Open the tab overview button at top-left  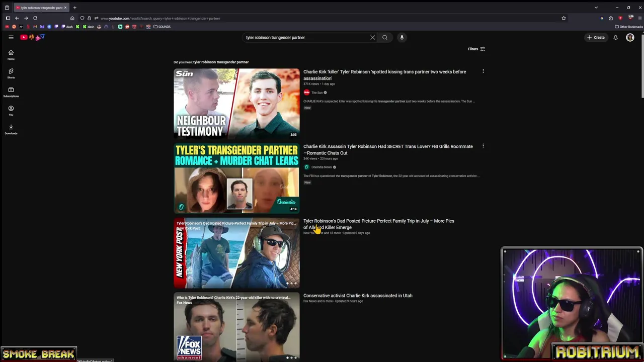click(7, 8)
